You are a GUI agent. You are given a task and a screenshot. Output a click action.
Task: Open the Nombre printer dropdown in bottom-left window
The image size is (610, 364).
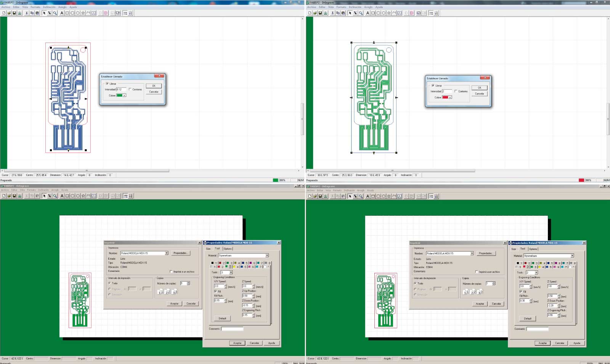[167, 253]
